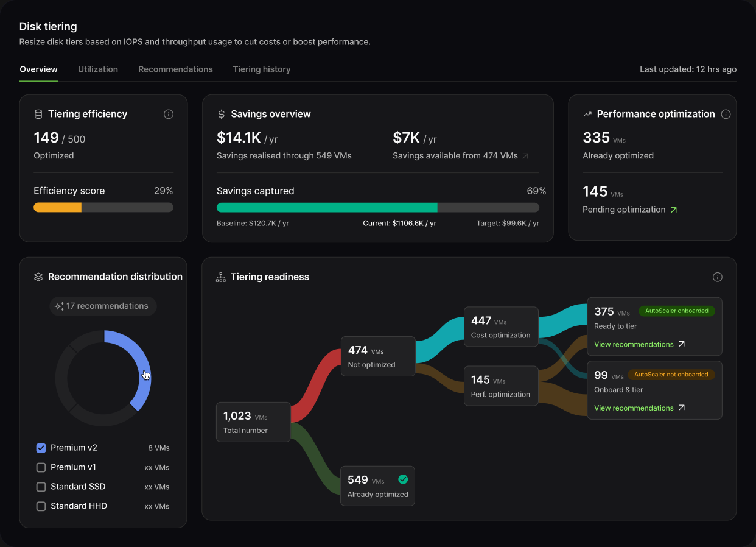Click the 8 VMs count for Premium v2

[x=159, y=448]
